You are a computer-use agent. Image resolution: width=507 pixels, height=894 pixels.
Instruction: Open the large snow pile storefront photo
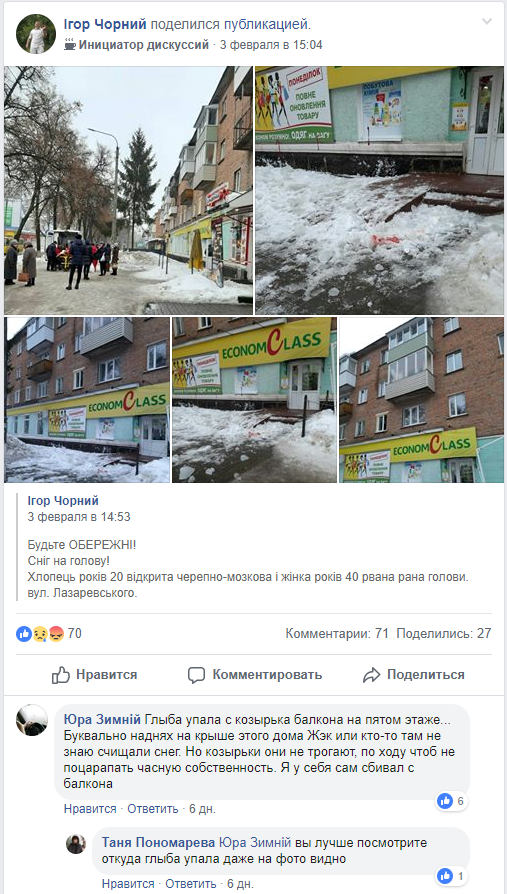[x=379, y=190]
